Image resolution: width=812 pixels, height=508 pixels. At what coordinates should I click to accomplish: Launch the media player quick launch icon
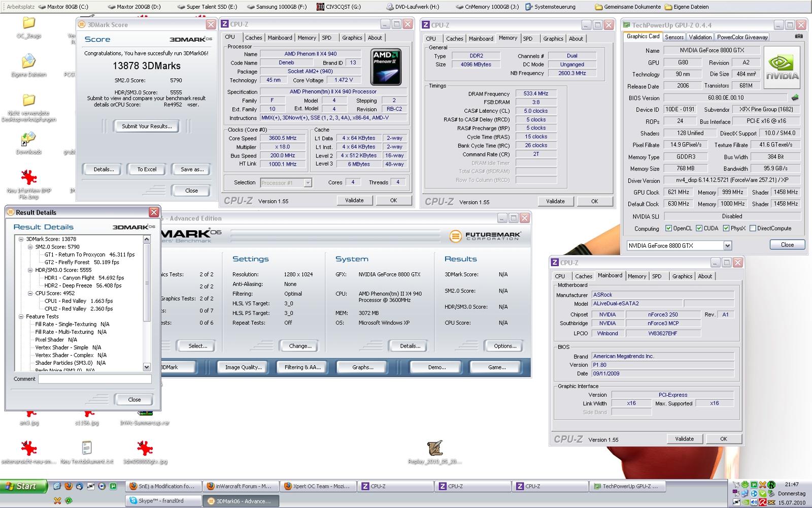click(x=101, y=486)
